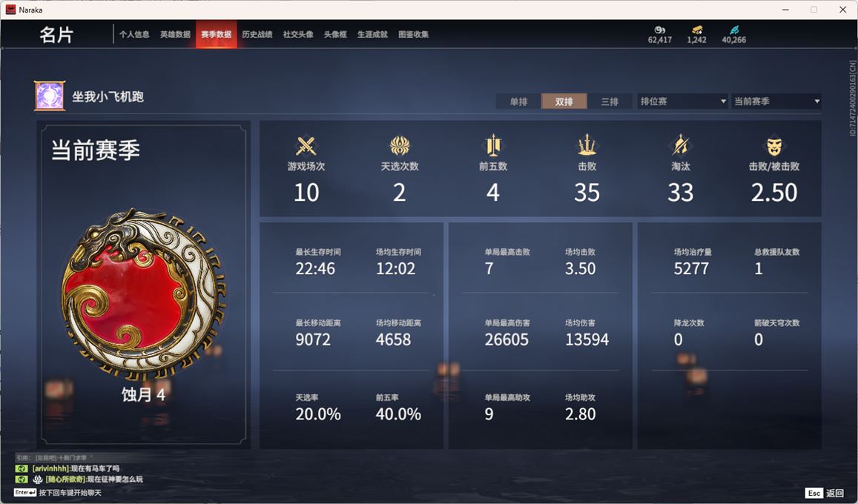Click the Esc 返回 back button
This screenshot has width=858, height=504.
(825, 493)
